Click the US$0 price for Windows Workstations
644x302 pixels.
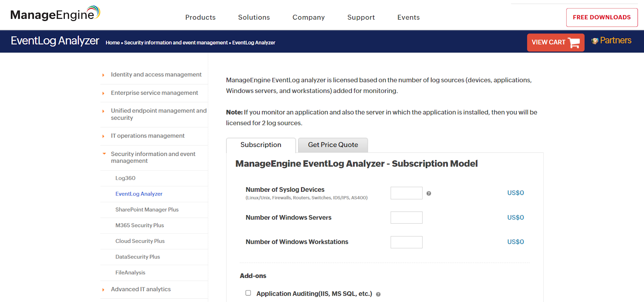[x=516, y=242]
